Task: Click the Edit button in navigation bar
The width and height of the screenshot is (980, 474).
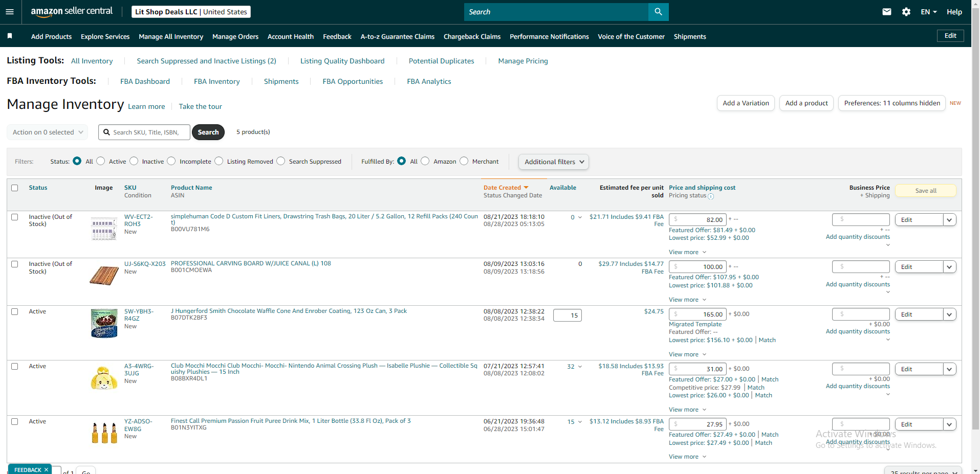Action: (x=950, y=35)
